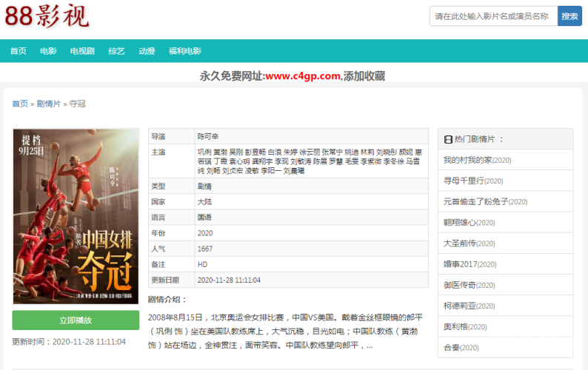The height and width of the screenshot is (370, 588).
Task: Click 剧情片 in the breadcrumb trail
Action: pos(48,104)
